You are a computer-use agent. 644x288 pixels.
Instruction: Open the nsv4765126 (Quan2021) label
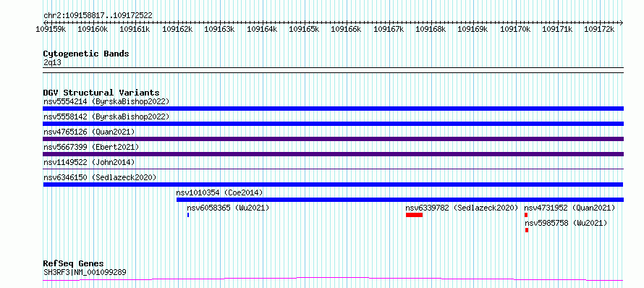point(89,132)
